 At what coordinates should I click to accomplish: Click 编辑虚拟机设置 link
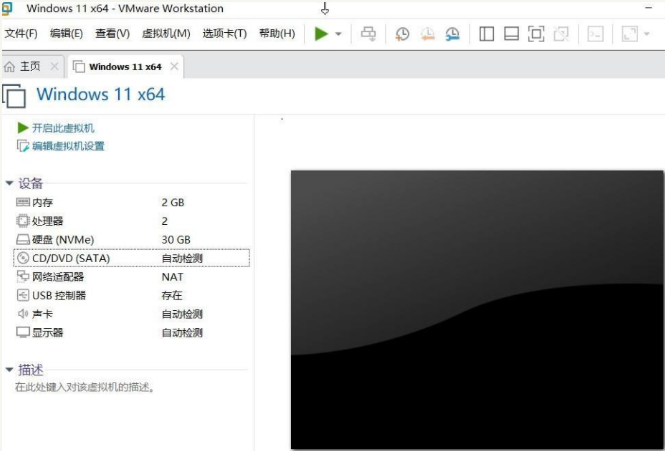67,146
